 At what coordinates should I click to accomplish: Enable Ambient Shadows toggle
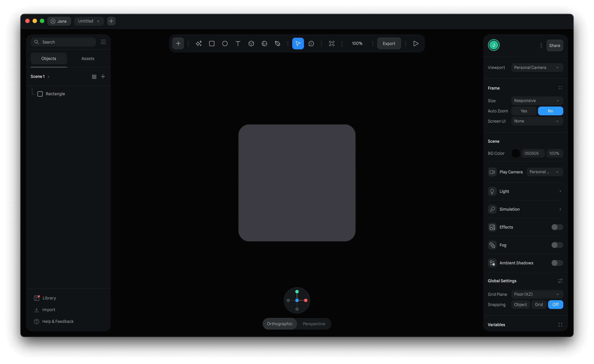tap(557, 263)
